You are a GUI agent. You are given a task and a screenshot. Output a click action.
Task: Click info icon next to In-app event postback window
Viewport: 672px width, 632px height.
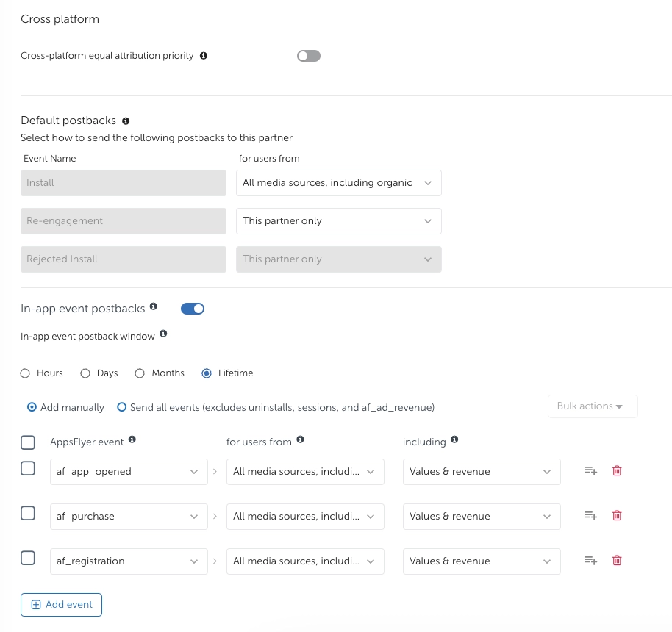click(x=163, y=334)
